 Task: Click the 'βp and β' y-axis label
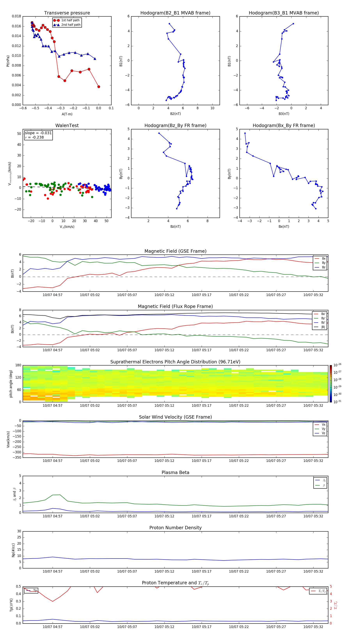pos(15,494)
